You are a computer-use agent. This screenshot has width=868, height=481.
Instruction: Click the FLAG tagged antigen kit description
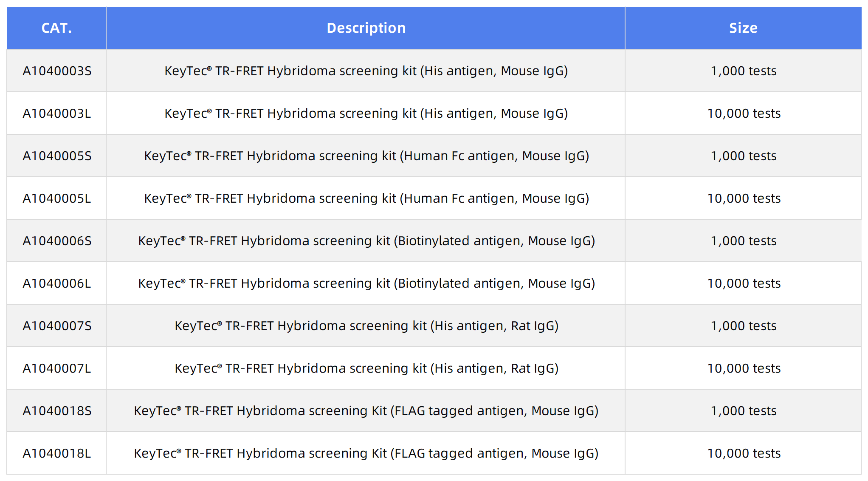pos(366,410)
